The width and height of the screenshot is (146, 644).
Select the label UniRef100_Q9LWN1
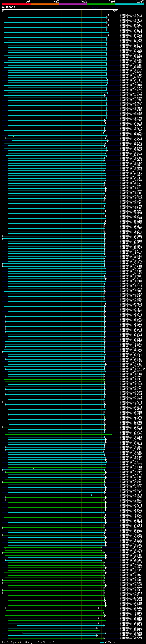click(131, 63)
